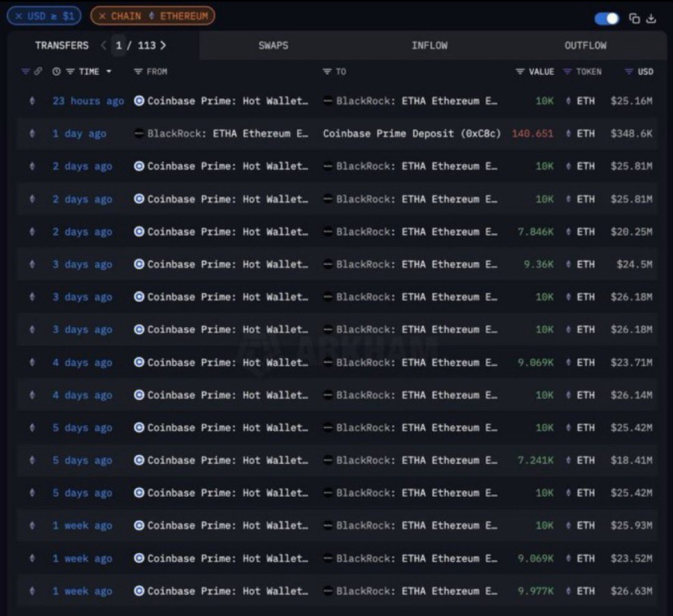Click the $23.71M USD amount
Screen dimensions: 673x616
pos(631,363)
